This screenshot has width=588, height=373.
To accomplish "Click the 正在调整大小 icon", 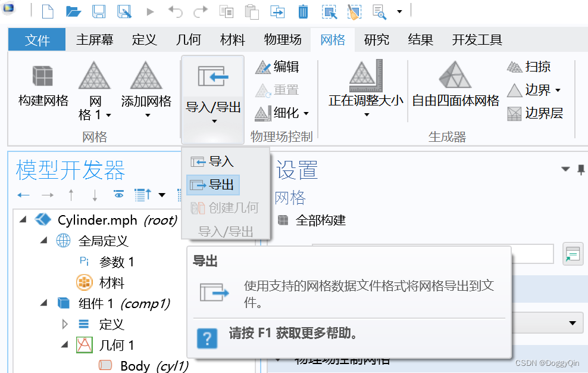I will pyautogui.click(x=365, y=83).
